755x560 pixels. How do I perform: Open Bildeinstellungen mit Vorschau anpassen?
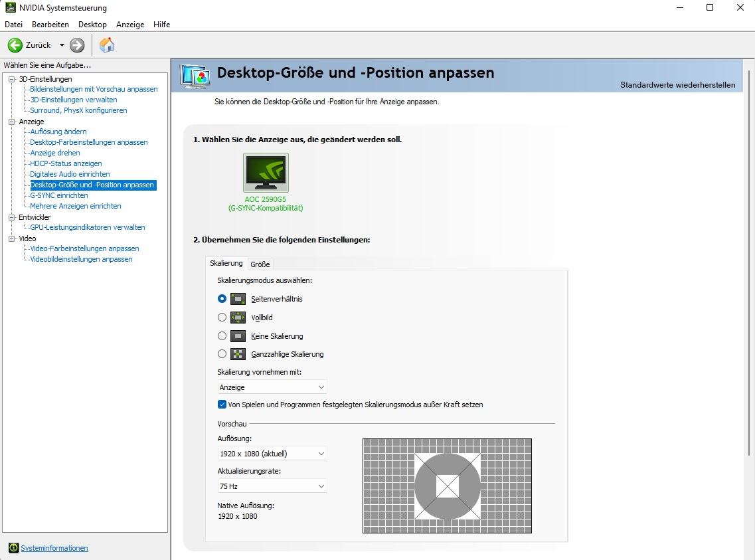(x=94, y=89)
